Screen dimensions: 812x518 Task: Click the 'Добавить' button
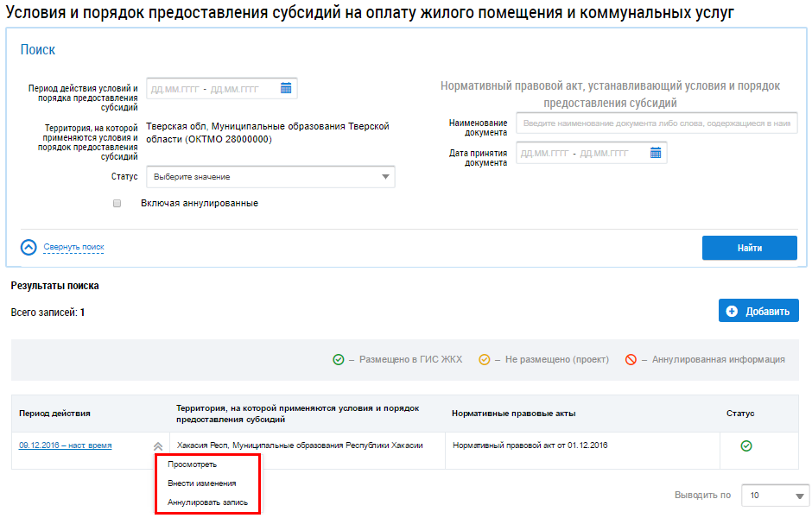point(758,311)
